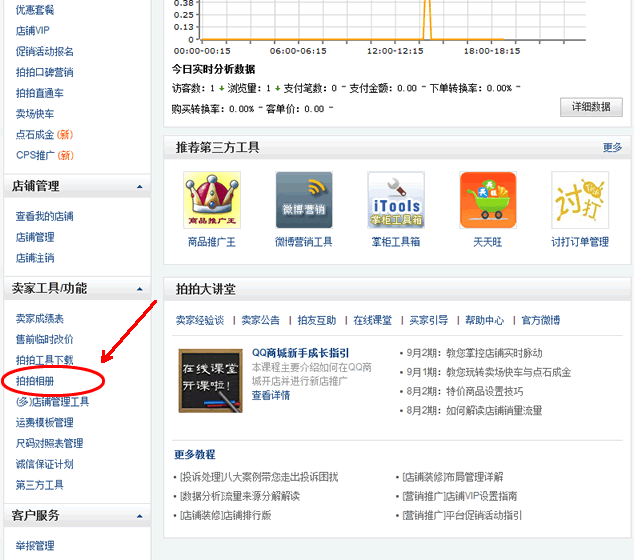The image size is (634, 560).
Task: Open 第三方工具 sidebar link
Action: pos(40,485)
